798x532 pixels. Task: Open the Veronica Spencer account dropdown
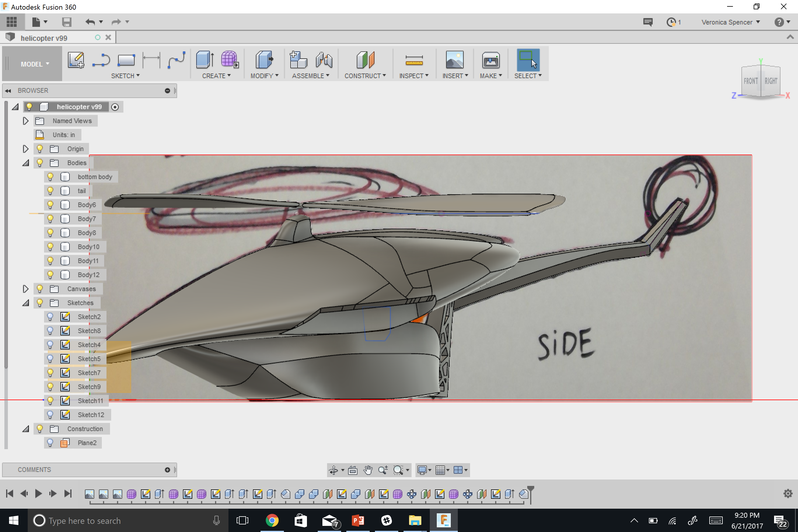[730, 22]
